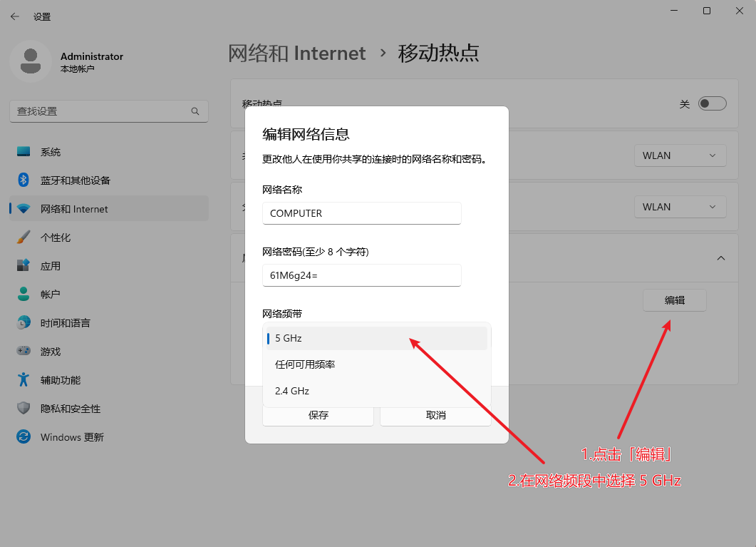Viewport: 756px width, 547px height.
Task: Select 5 GHz network band
Action: click(x=376, y=338)
